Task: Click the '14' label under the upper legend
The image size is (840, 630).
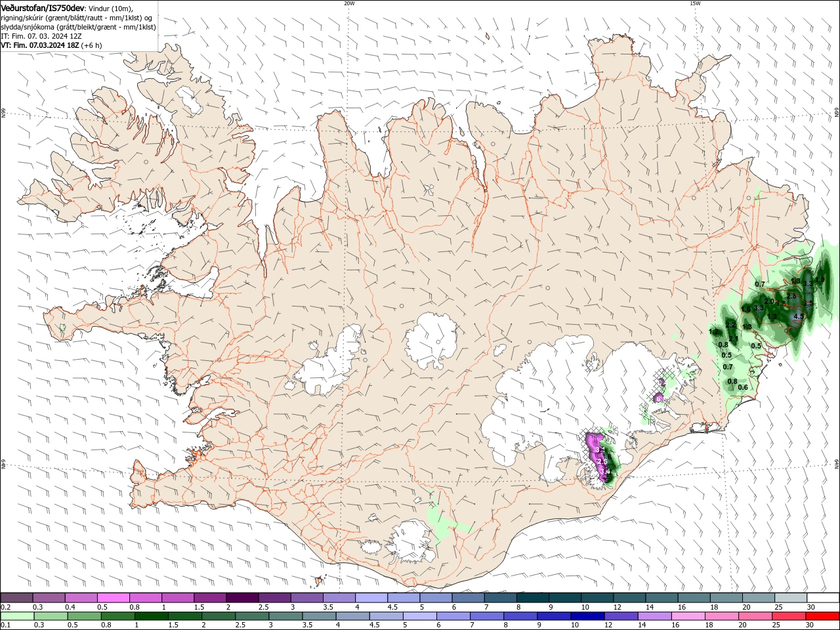Action: click(x=650, y=608)
